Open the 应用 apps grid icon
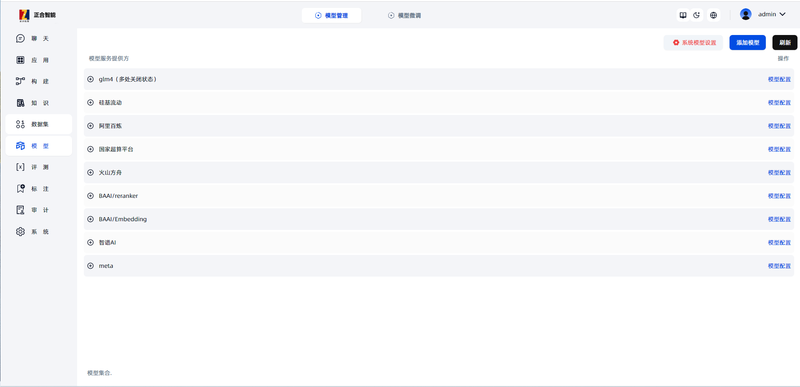The height and width of the screenshot is (387, 800). [x=20, y=60]
